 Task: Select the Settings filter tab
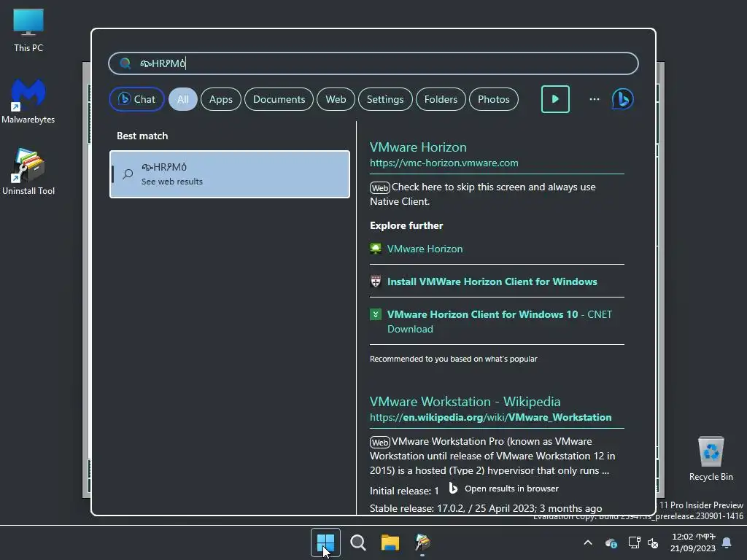coord(385,99)
